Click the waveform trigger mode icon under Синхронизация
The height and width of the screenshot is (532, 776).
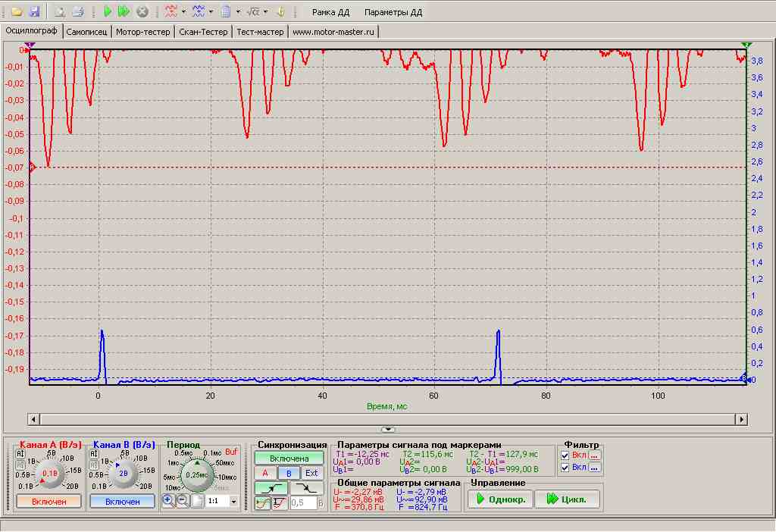pos(262,503)
